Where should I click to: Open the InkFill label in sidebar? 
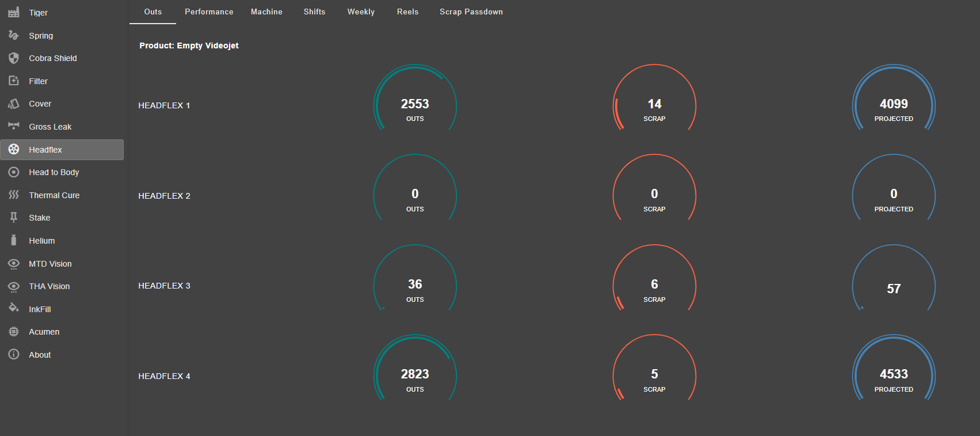(x=40, y=309)
